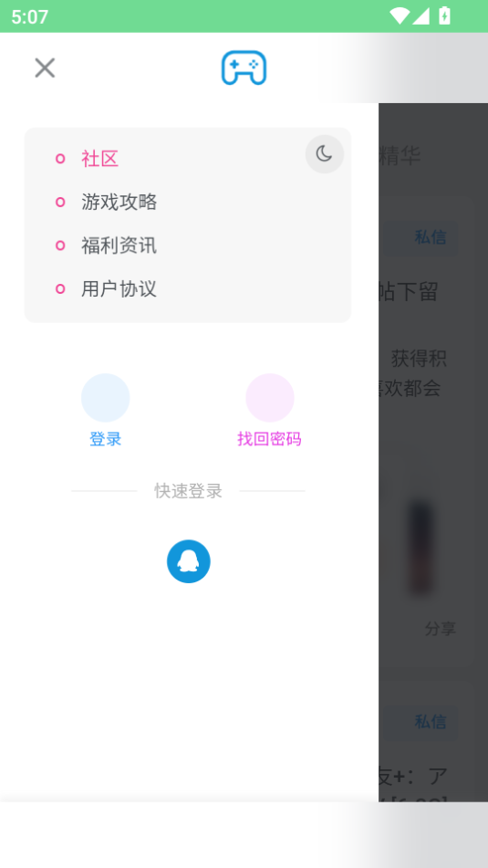Tap the pink bullet beside 福利资讯
Screen dimensions: 488x868
tap(60, 246)
